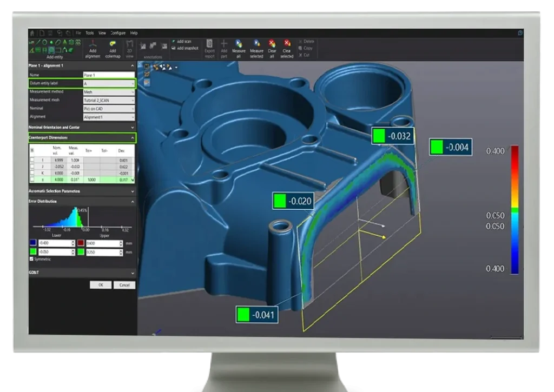Check the I row checkbox in dimensions table

(x=32, y=160)
